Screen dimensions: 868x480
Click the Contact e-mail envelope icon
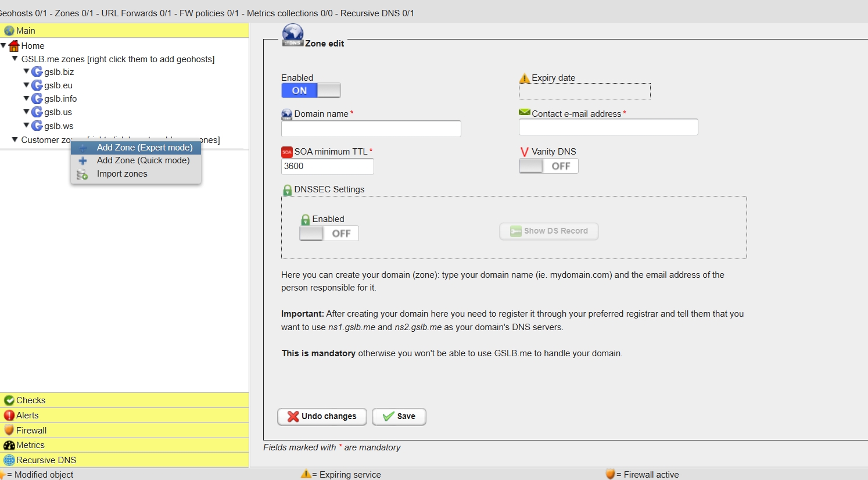[x=525, y=112]
